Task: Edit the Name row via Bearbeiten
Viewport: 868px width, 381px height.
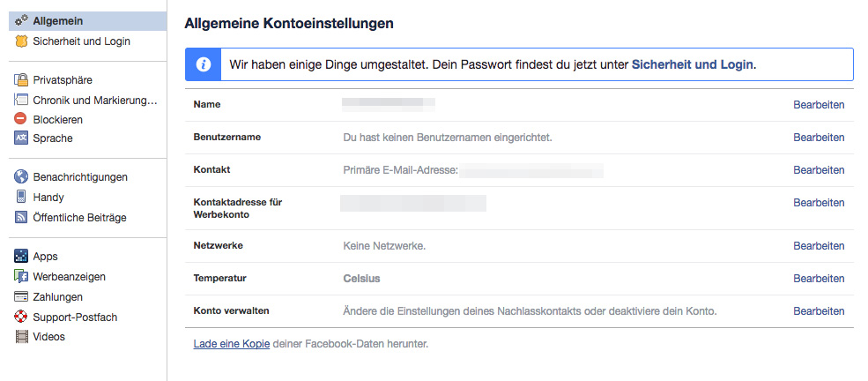Action: coord(819,105)
